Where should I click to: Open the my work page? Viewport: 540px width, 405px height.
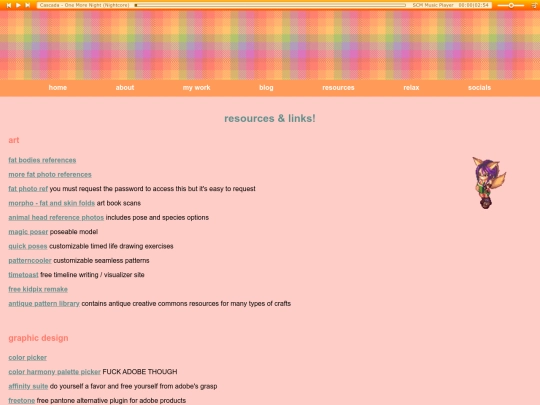point(196,87)
